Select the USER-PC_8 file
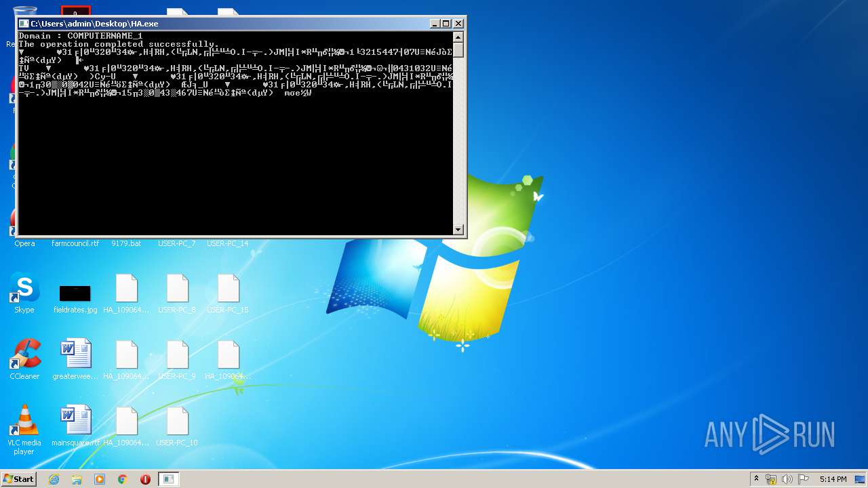Screen dimensions: 868x488 click(177, 293)
